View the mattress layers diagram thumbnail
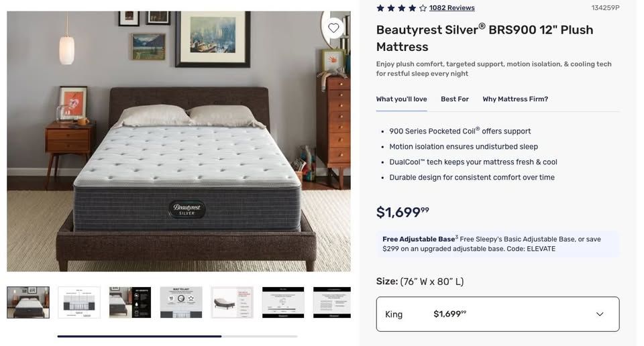This screenshot has height=346, width=644. 79,302
